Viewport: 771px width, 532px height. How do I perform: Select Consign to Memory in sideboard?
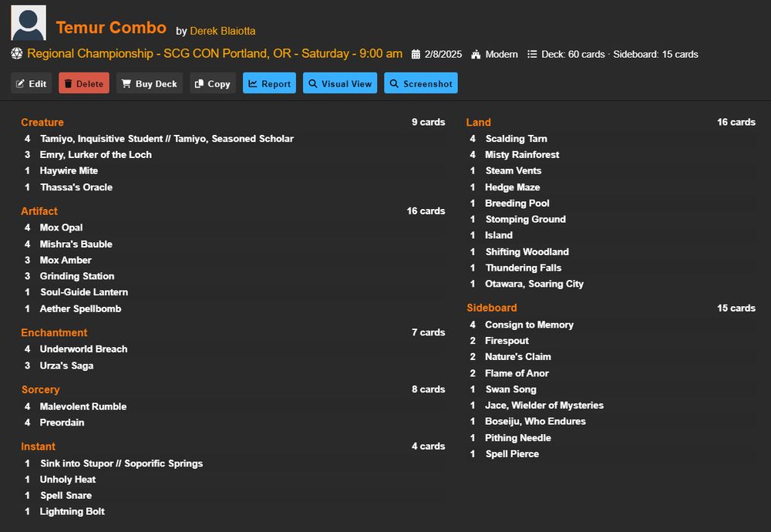pos(529,325)
